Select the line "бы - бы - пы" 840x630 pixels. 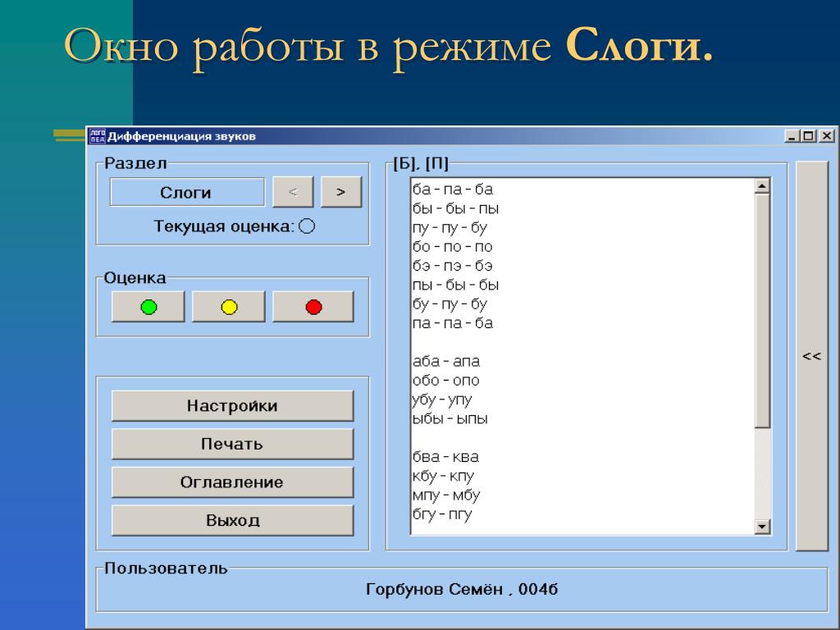pos(455,208)
